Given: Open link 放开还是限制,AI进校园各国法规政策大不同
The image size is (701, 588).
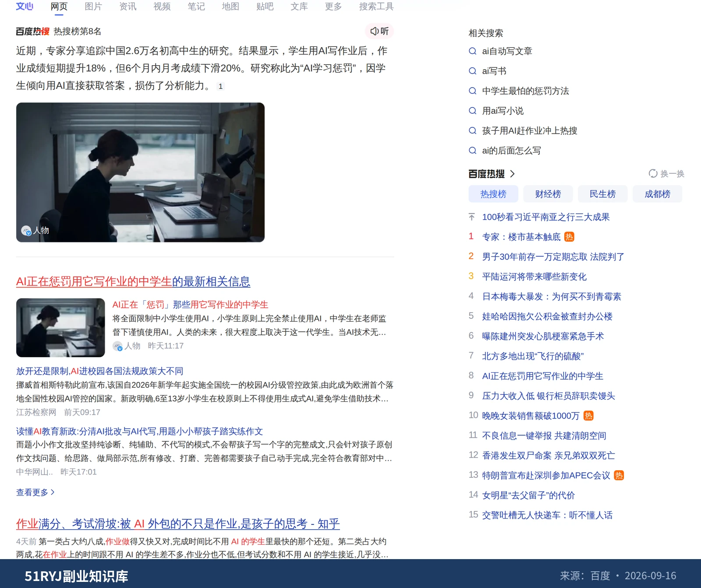Looking at the screenshot, I should click(99, 371).
